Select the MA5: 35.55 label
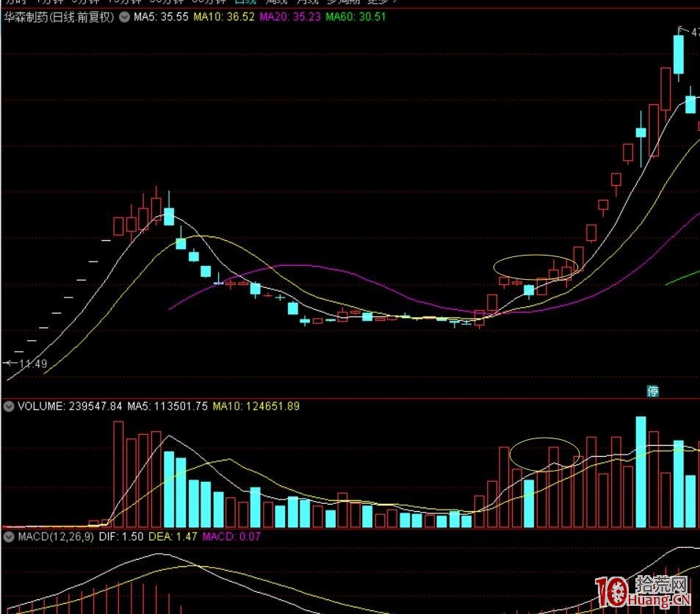Screen dimensions: 700x614 pos(161,18)
